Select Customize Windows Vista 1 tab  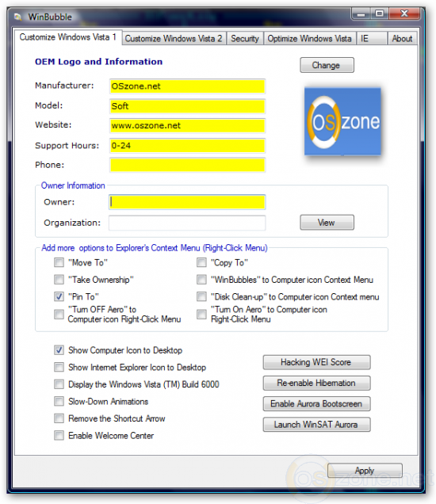67,37
